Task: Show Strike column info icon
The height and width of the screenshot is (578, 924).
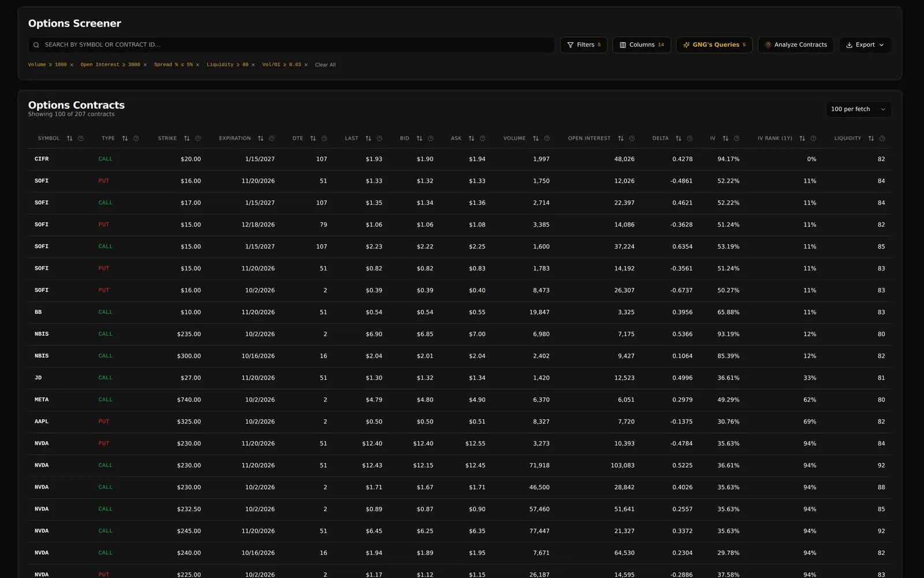Action: tap(198, 139)
